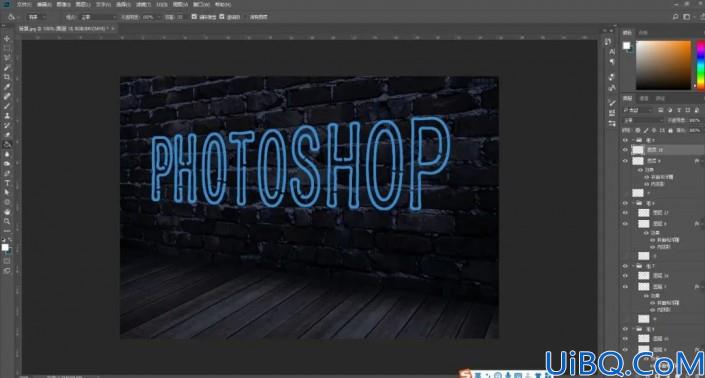Screen dimensions: 705x378
Task: Toggle visibility of 图层 17 layer
Action: pyautogui.click(x=625, y=213)
